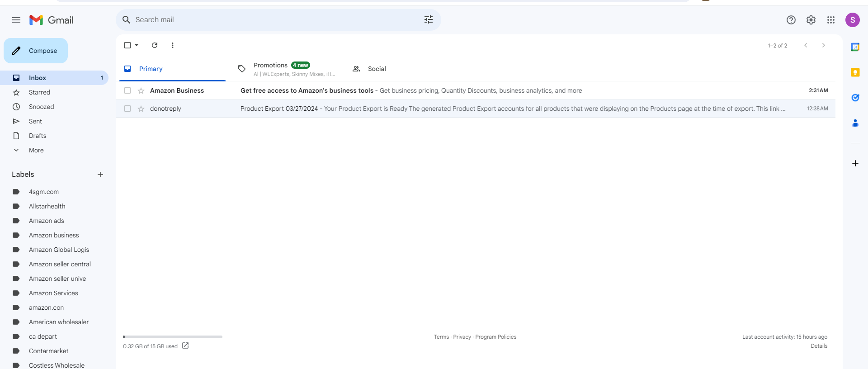Click the search magnifier icon
The image size is (868, 369).
(x=127, y=20)
